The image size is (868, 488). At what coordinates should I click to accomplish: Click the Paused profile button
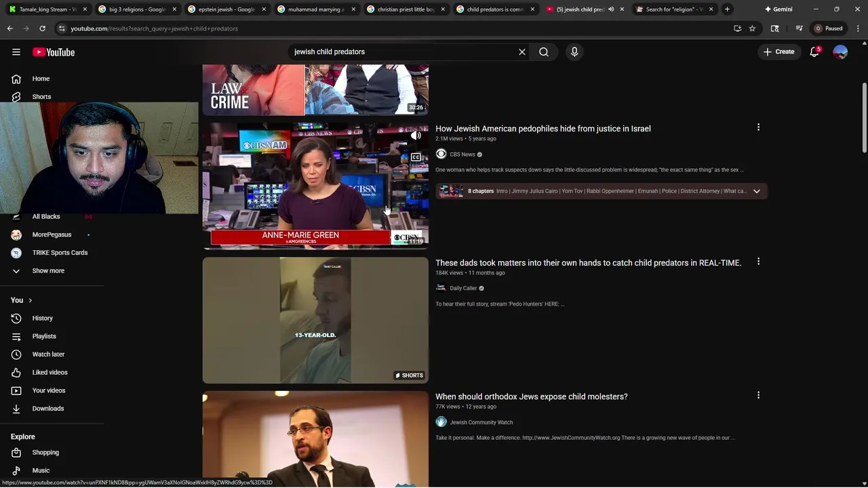tap(829, 28)
